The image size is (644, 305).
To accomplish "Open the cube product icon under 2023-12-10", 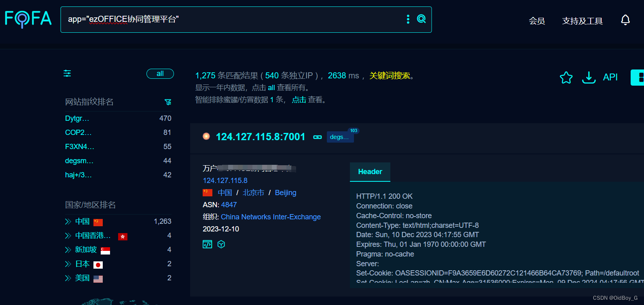I will coord(221,244).
